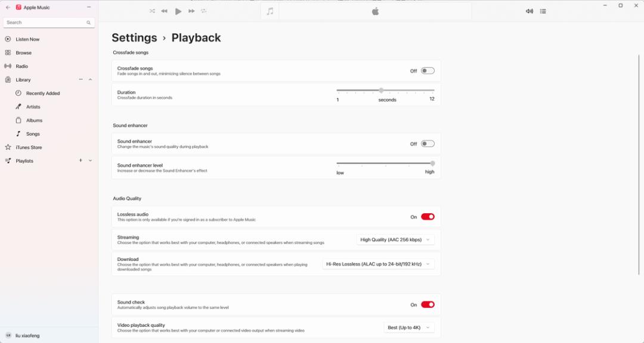
Task: Skip to the next track
Action: [191, 11]
